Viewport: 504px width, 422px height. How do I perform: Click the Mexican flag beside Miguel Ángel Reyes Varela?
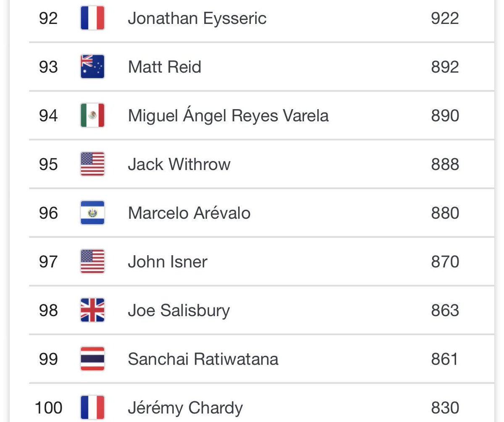pyautogui.click(x=92, y=115)
